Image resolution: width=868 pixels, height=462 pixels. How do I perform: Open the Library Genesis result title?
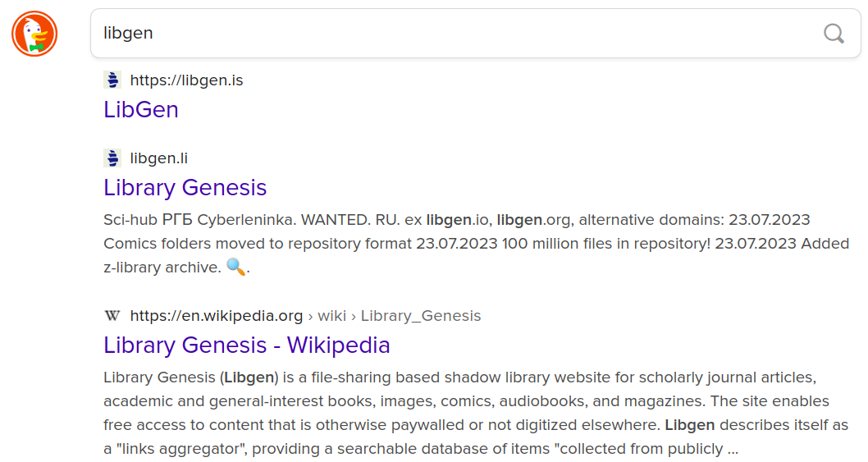(x=185, y=187)
